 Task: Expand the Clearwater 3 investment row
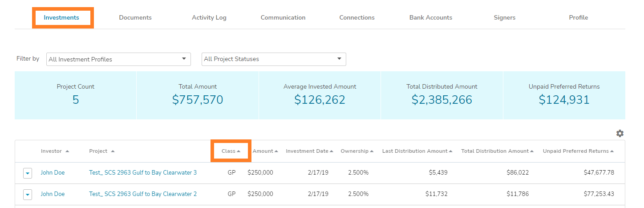pos(28,173)
